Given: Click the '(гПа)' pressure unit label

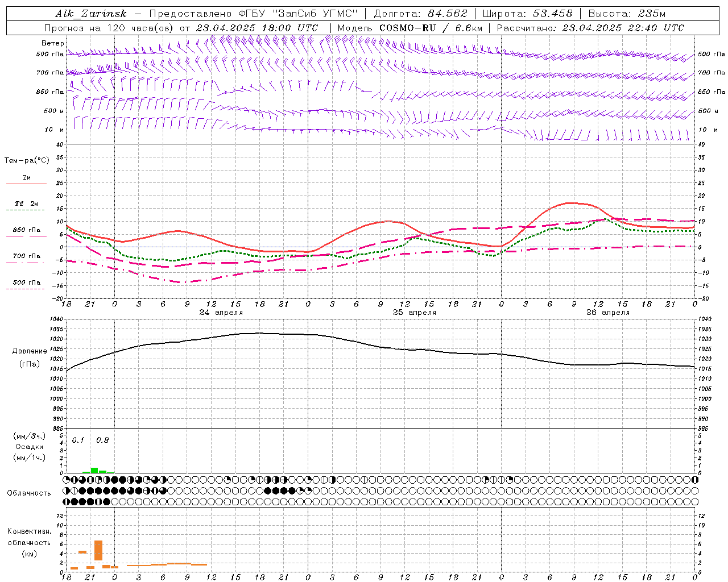Looking at the screenshot, I should [30, 364].
